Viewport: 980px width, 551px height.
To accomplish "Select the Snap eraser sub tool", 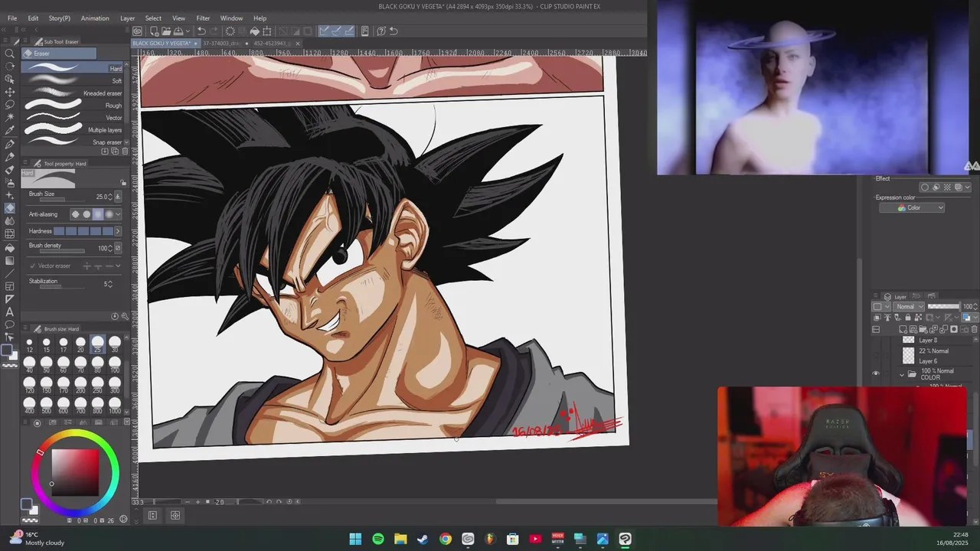I will [x=73, y=142].
